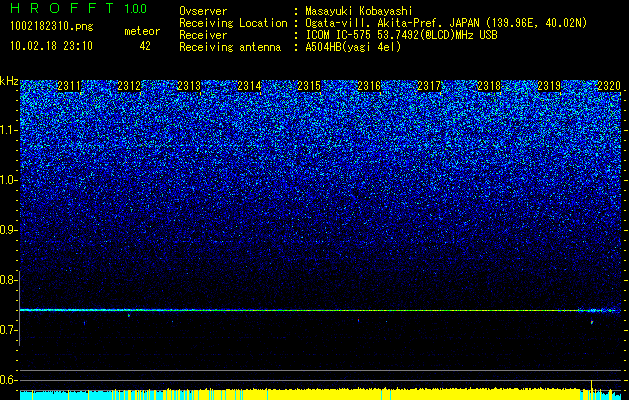This screenshot has height=400, width=629.
Task: Click the date stamp 10.02.18 23:10
Action: point(51,46)
